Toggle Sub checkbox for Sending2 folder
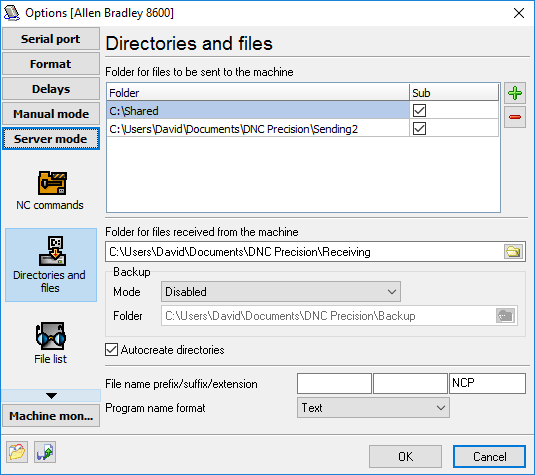The image size is (535, 475). pos(419,129)
